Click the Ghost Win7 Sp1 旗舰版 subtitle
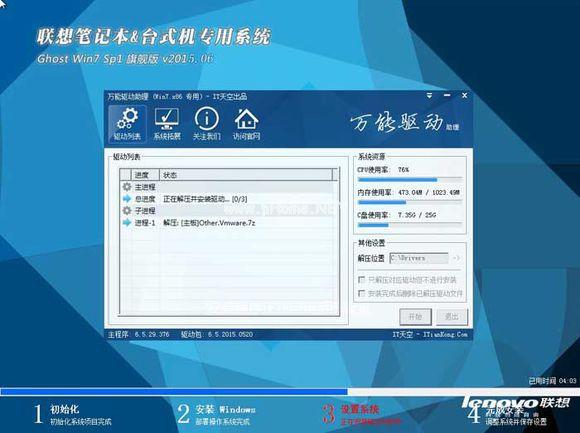This screenshot has height=433, width=580. pos(125,58)
